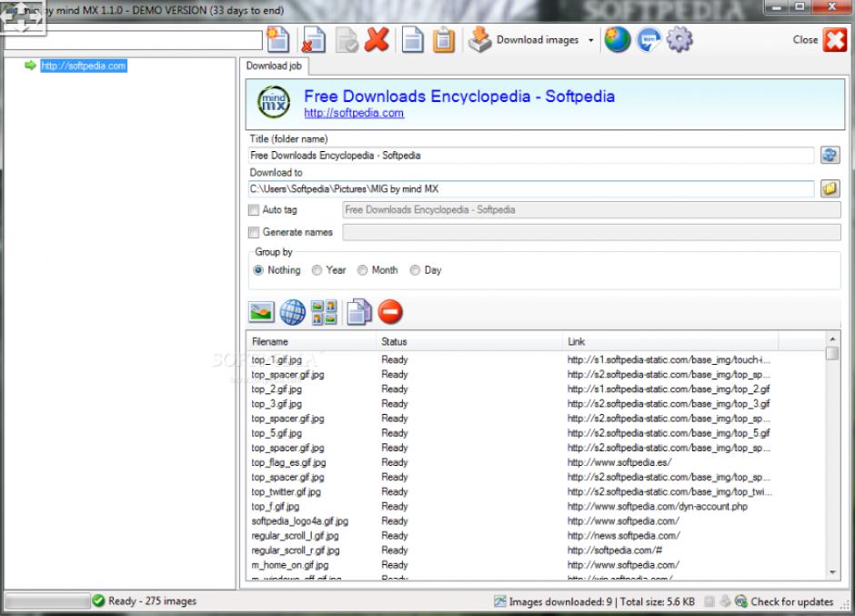This screenshot has height=616, width=855.
Task: Click the URL input field at top left
Action: (134, 40)
